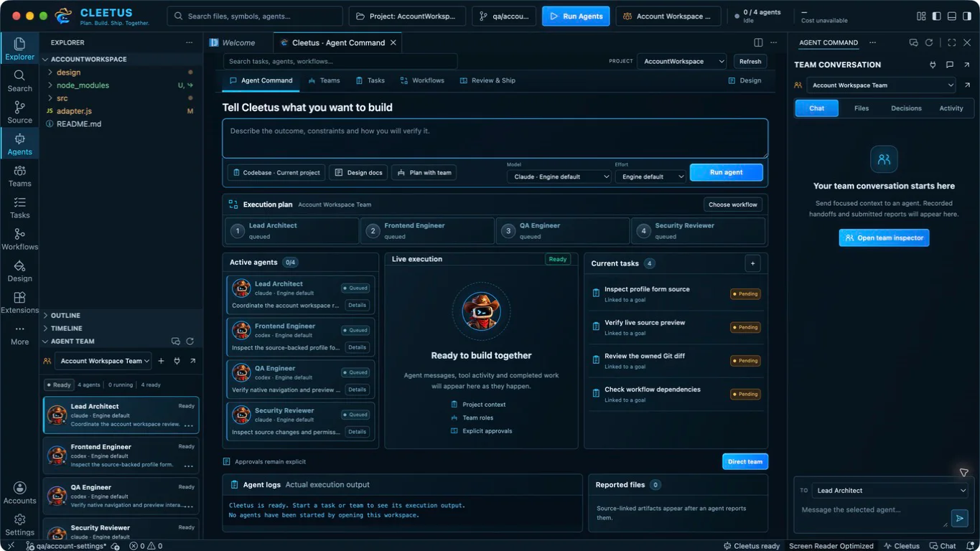Expand the Outline section
The image size is (980, 551).
pyautogui.click(x=65, y=316)
